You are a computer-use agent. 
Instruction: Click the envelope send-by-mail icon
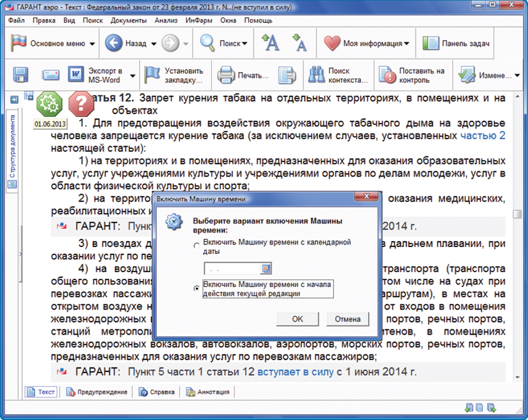[x=50, y=75]
